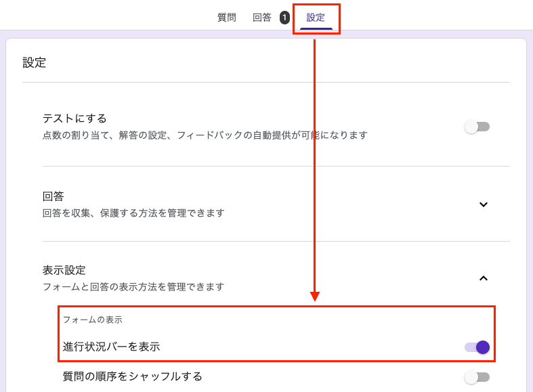
Task: Switch to the 回答 tab
Action: click(262, 18)
